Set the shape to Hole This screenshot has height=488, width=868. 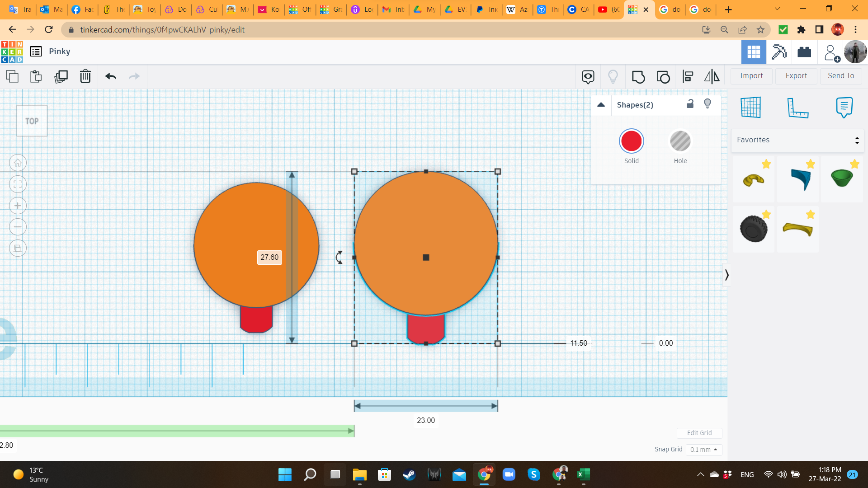click(680, 141)
